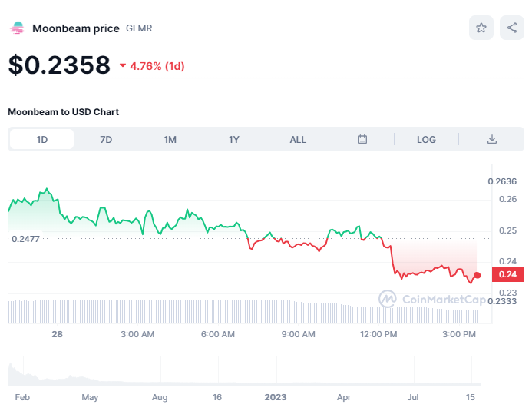
Task: Switch to the 7D timeframe tab
Action: pyautogui.click(x=106, y=139)
